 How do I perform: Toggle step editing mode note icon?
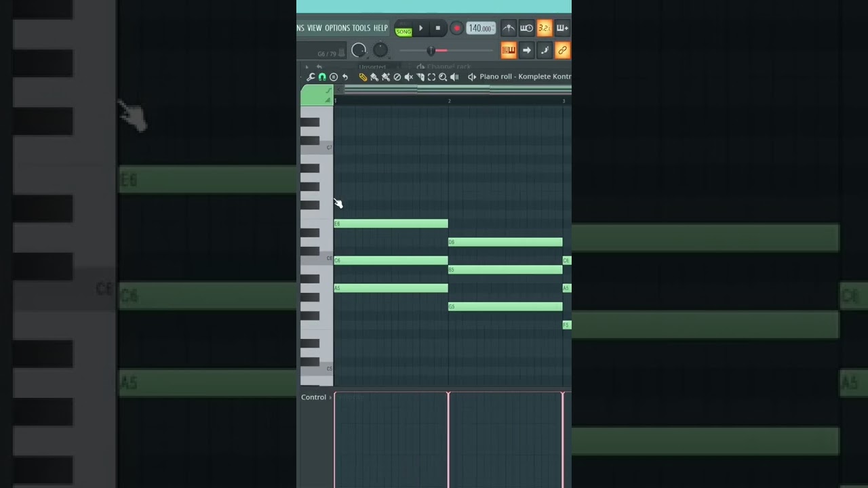click(x=545, y=50)
